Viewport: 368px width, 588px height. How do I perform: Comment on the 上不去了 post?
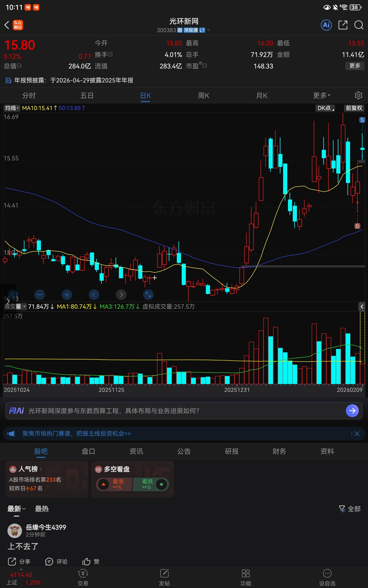(x=56, y=562)
